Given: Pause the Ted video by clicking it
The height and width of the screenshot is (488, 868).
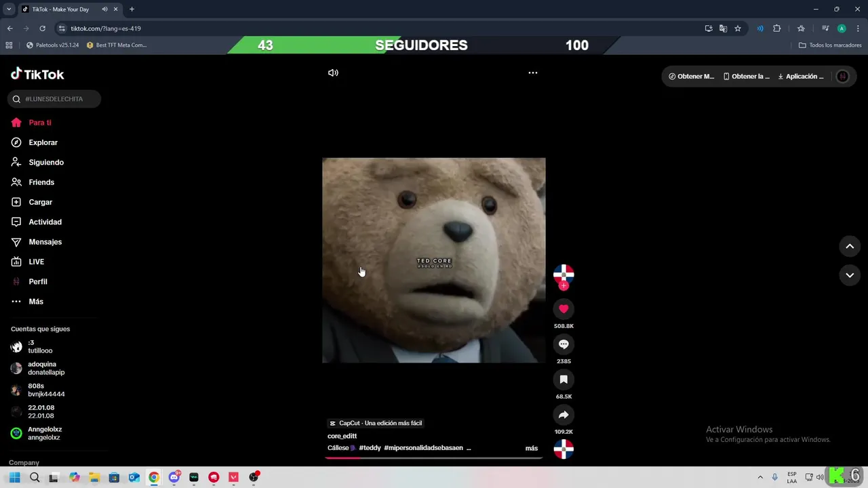Looking at the screenshot, I should tap(433, 260).
